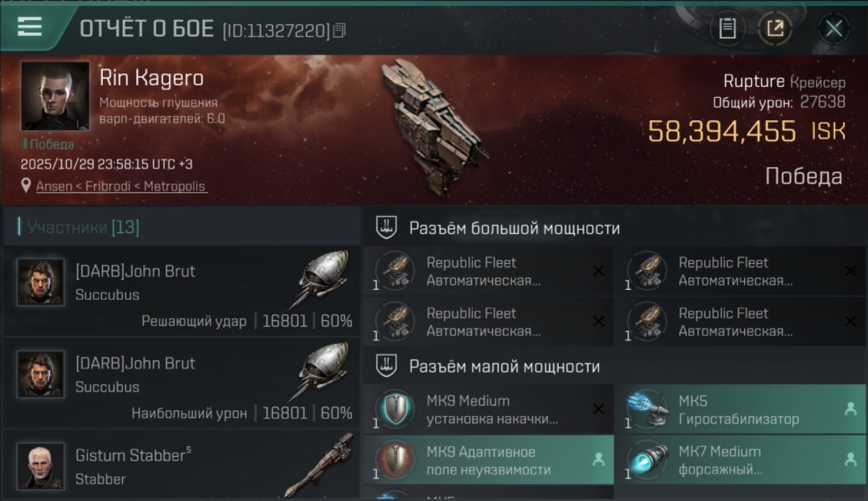
Task: Share the battle report externally
Action: pos(775,29)
